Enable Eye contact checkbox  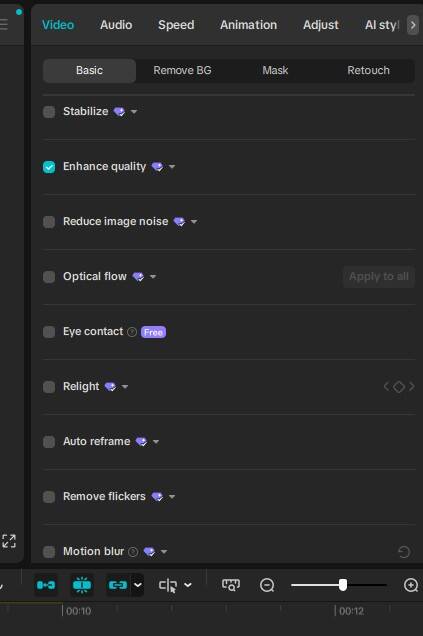[x=49, y=332]
